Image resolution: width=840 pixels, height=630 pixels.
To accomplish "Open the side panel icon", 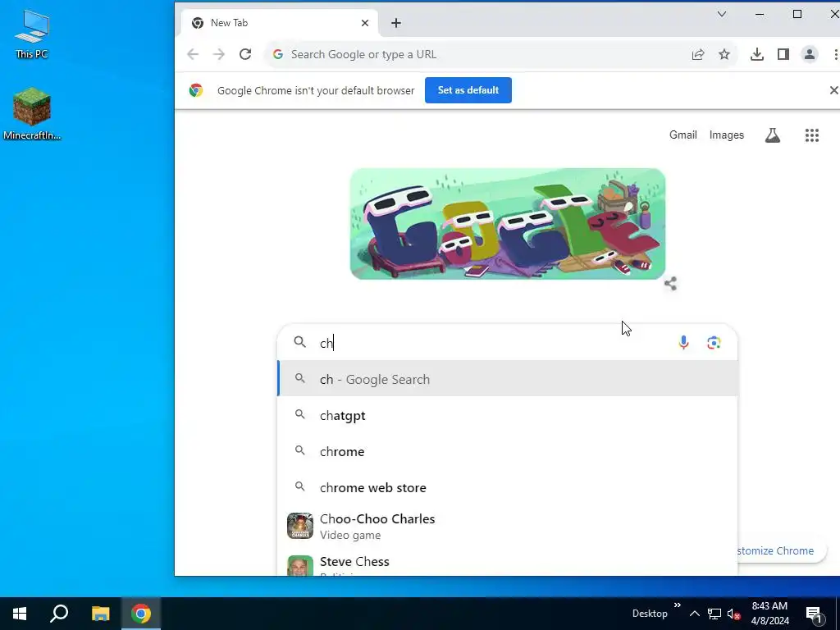I will click(x=783, y=54).
